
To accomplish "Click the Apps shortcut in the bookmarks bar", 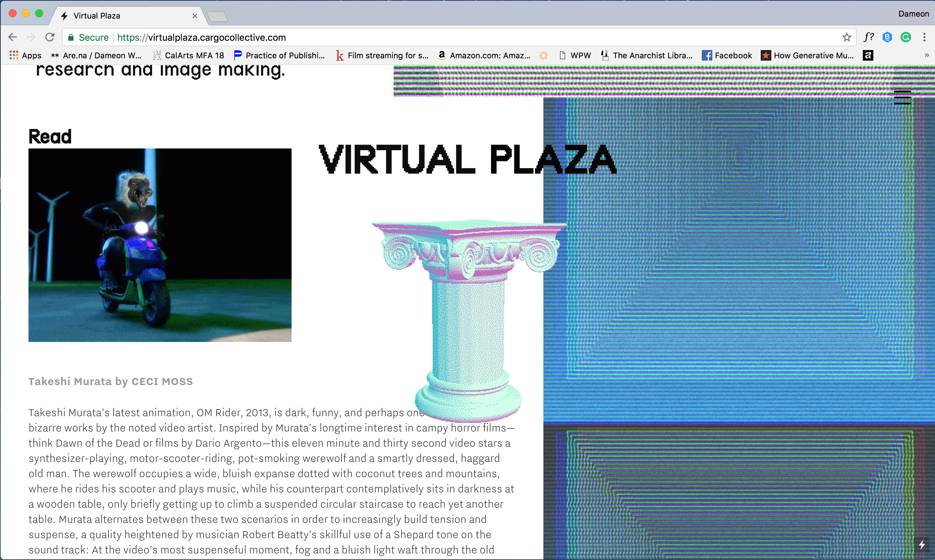I will tap(25, 55).
